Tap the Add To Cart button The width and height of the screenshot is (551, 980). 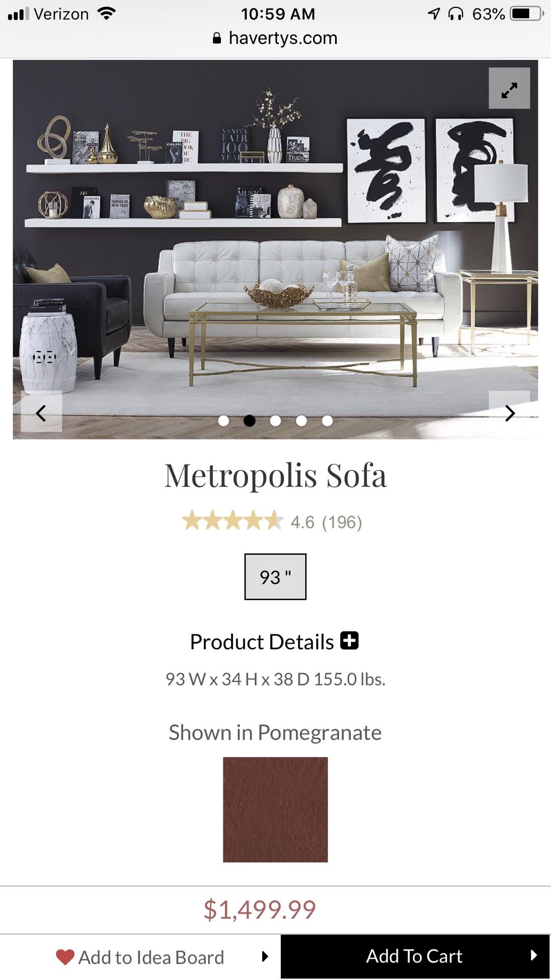tap(416, 955)
